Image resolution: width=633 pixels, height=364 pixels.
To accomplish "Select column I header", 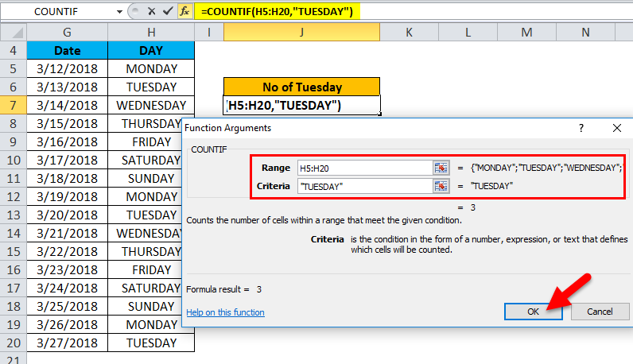I will pyautogui.click(x=209, y=33).
